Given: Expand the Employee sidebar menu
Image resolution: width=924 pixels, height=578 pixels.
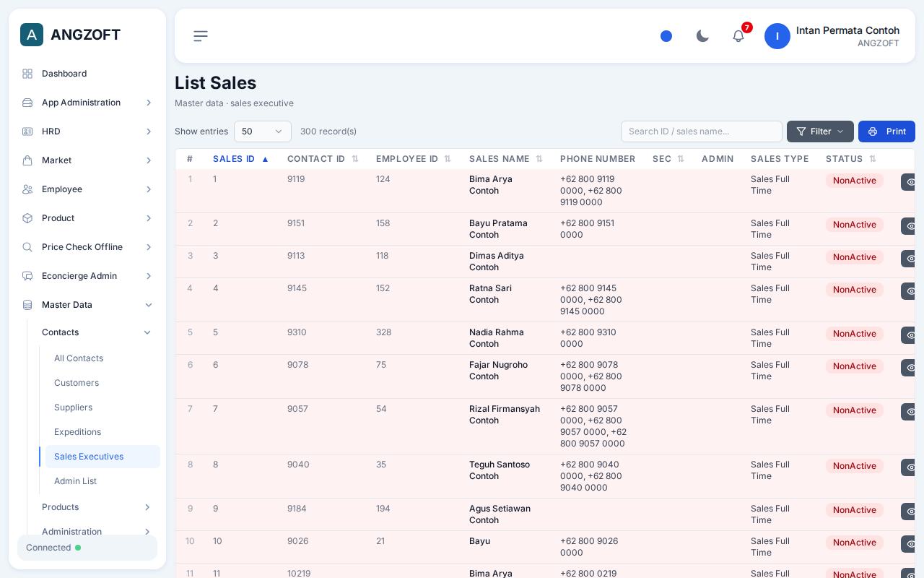Looking at the screenshot, I should (87, 189).
